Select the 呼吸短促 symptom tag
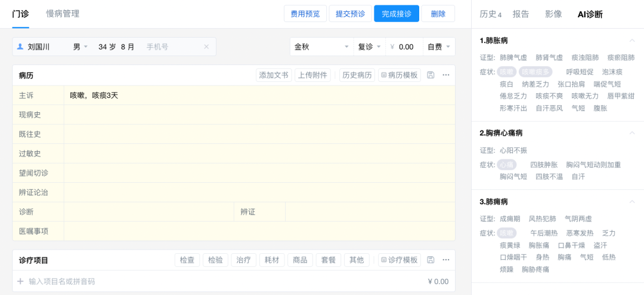 tap(579, 72)
